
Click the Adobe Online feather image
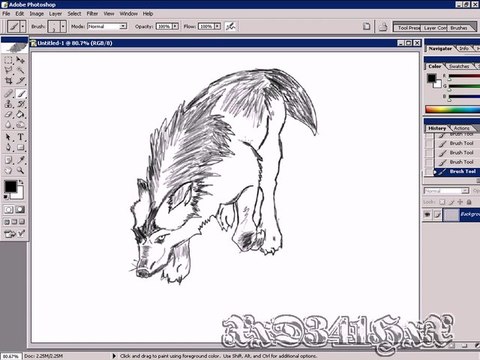point(14,47)
